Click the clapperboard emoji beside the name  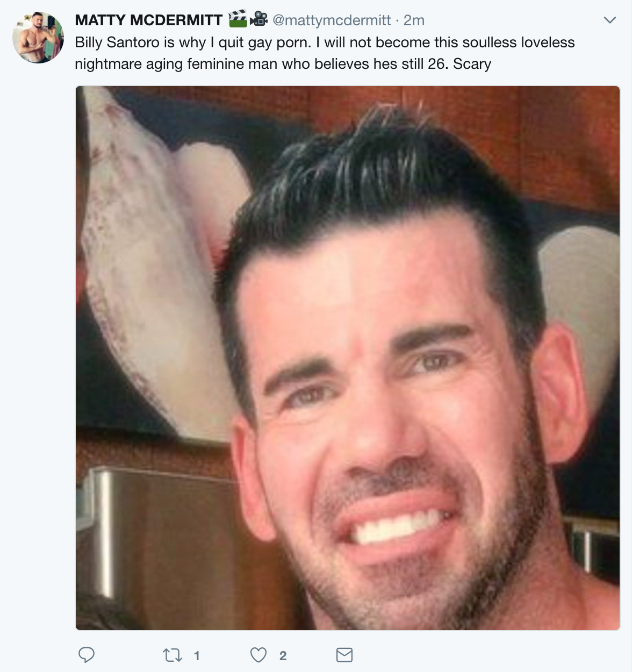(238, 20)
